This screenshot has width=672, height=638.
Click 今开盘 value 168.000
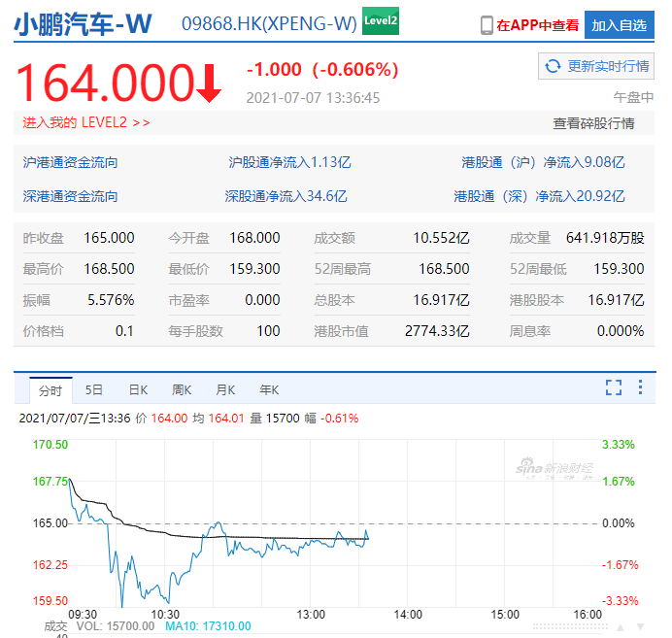(x=254, y=238)
